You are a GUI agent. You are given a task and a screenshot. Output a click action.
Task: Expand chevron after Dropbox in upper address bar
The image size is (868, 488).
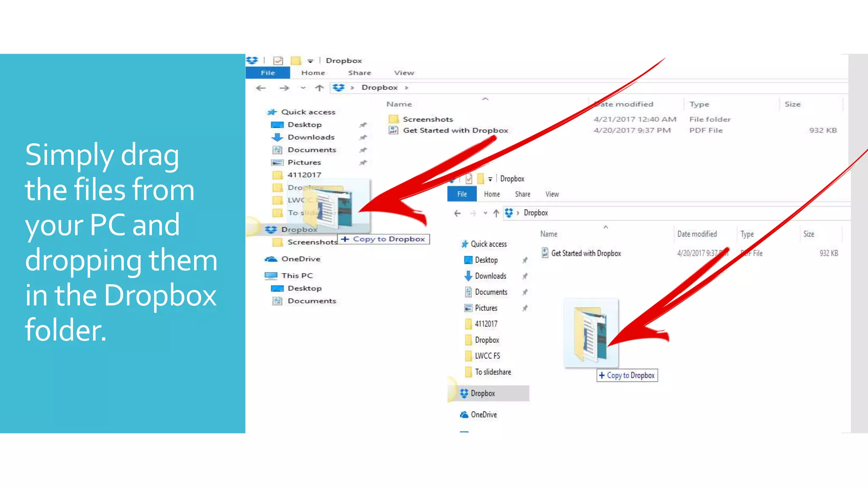[x=406, y=88]
